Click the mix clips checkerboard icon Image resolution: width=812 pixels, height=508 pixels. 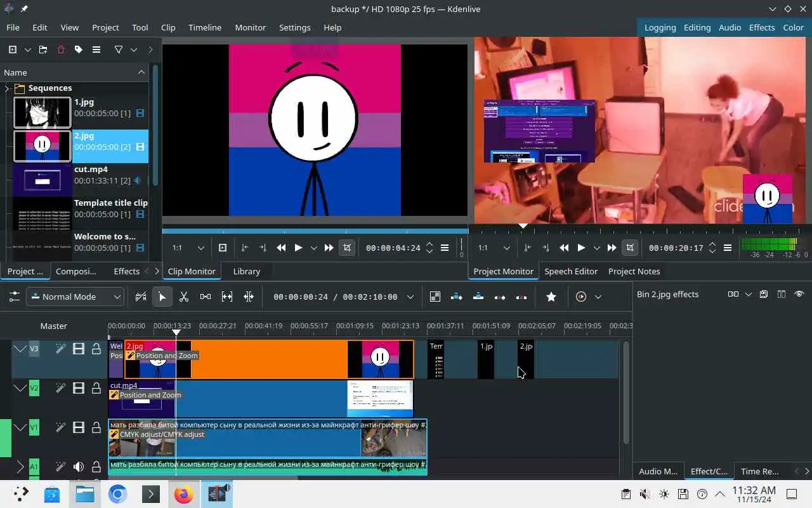click(435, 297)
